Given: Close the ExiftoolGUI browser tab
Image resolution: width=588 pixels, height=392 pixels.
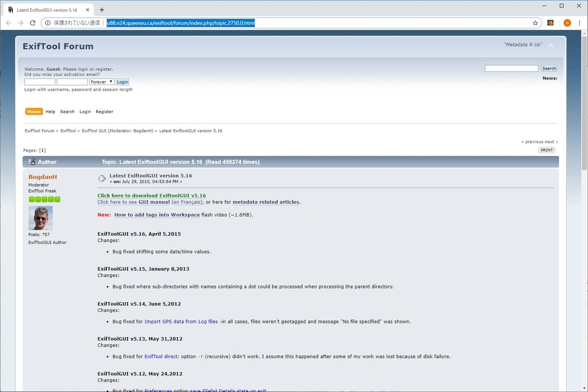Looking at the screenshot, I should pos(87,10).
